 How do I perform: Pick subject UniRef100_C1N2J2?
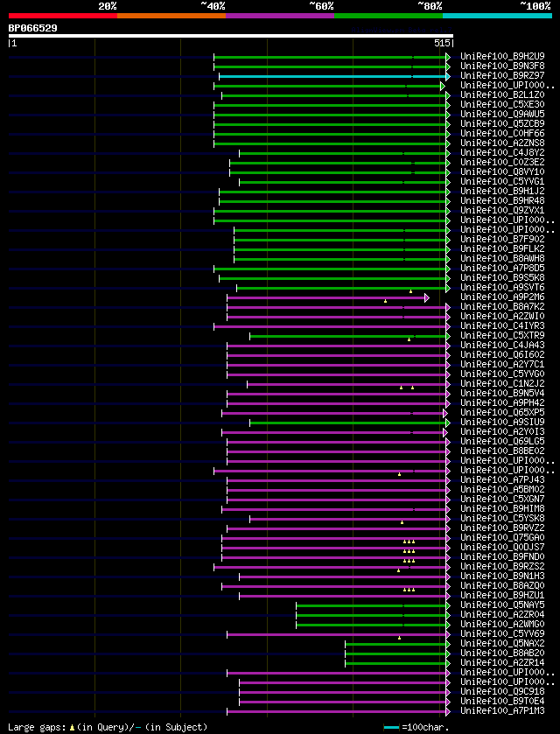pos(502,385)
